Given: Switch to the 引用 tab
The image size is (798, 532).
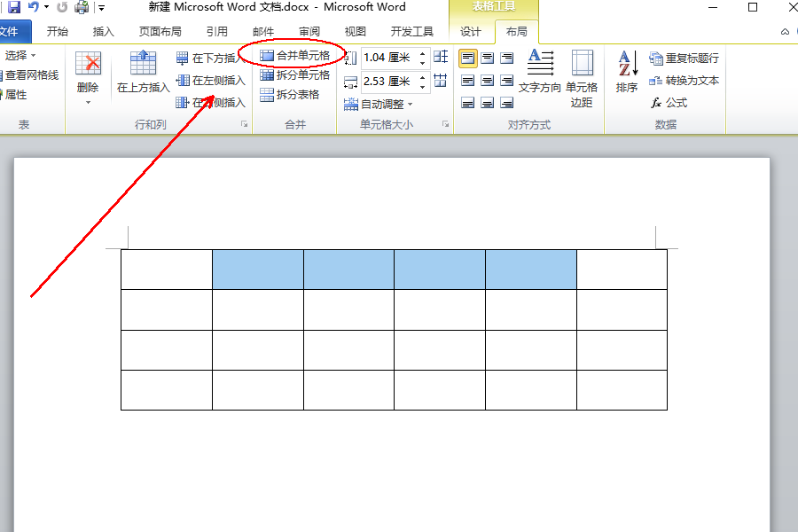Looking at the screenshot, I should (x=217, y=32).
